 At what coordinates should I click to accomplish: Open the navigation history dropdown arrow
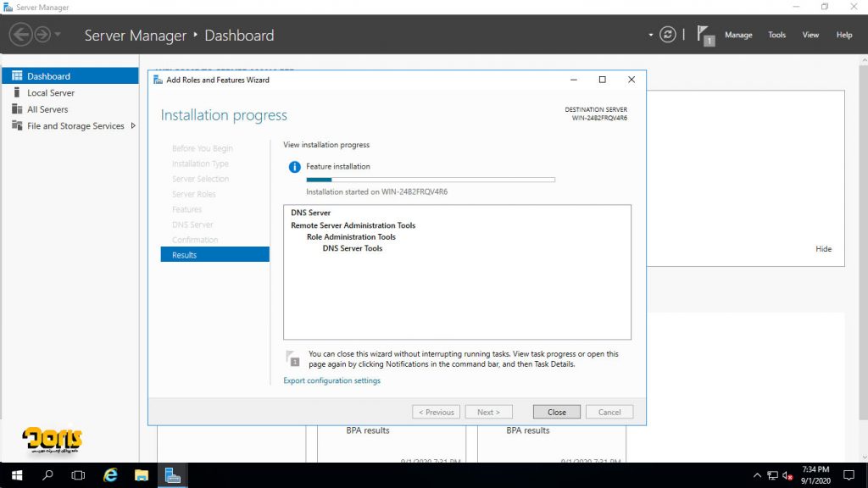pyautogui.click(x=58, y=35)
